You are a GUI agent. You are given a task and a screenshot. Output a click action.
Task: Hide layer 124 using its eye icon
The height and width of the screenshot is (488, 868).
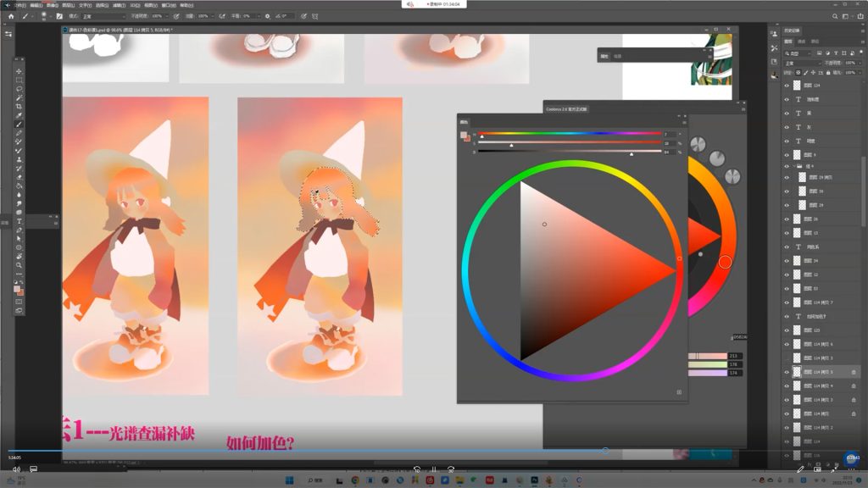(x=787, y=86)
